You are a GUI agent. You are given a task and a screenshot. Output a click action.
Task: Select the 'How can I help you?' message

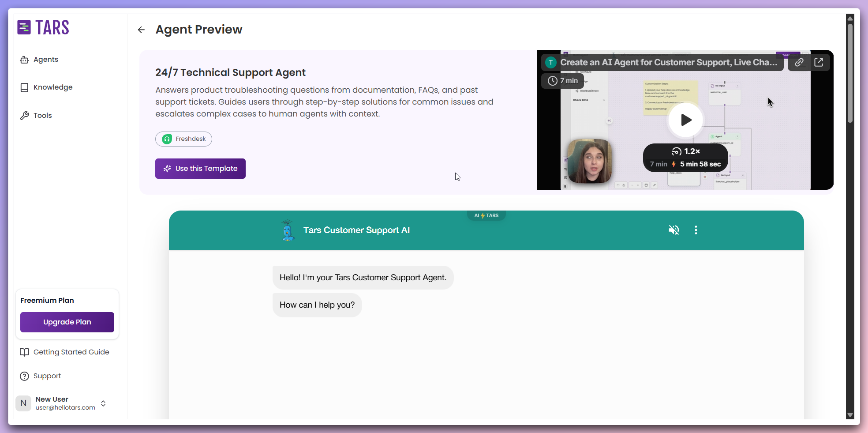click(317, 305)
